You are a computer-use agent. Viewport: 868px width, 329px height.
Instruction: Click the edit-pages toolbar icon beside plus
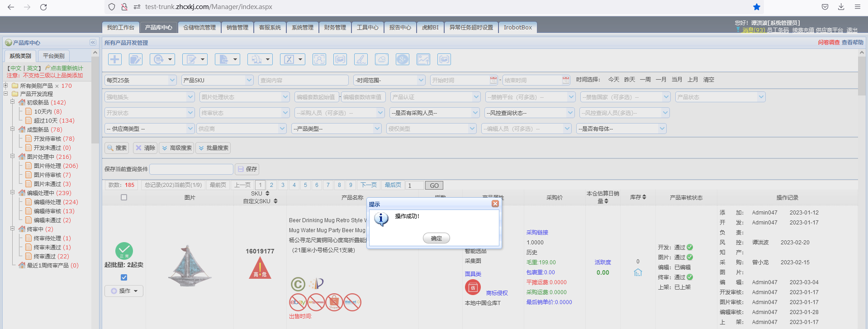coord(136,59)
